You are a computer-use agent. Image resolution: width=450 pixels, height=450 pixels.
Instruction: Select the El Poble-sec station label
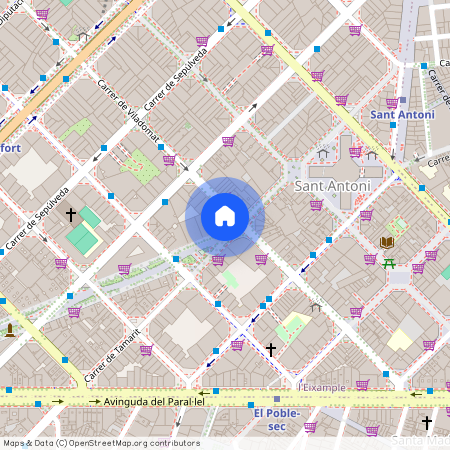pyautogui.click(x=277, y=420)
